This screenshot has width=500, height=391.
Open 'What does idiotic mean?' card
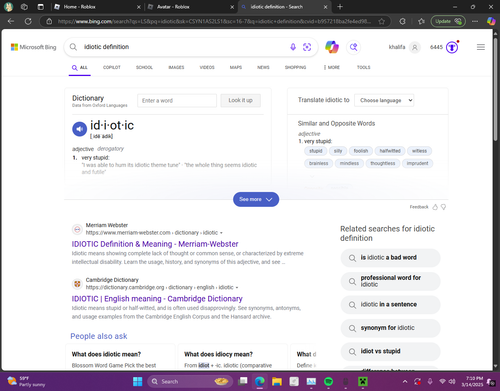click(x=120, y=357)
